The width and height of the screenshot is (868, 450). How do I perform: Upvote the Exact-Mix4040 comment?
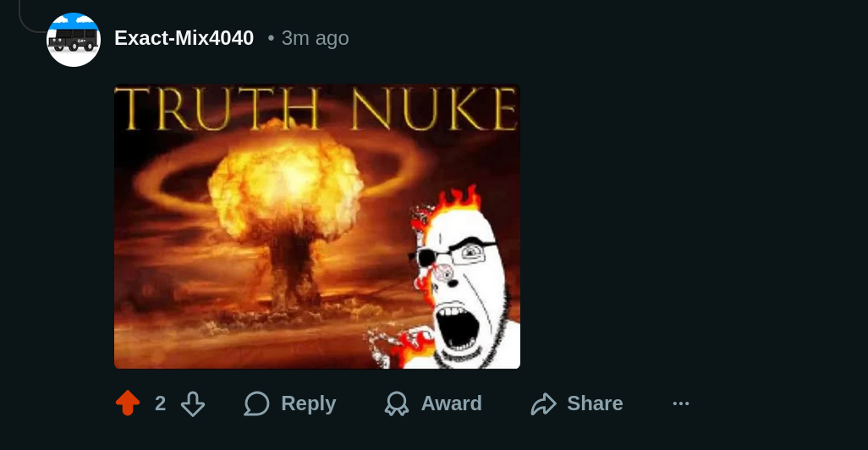click(128, 403)
